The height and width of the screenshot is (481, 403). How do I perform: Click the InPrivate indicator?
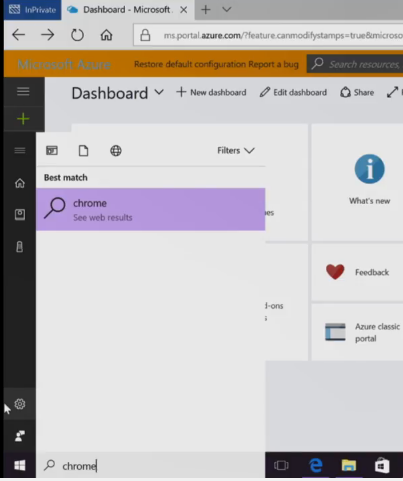[33, 10]
